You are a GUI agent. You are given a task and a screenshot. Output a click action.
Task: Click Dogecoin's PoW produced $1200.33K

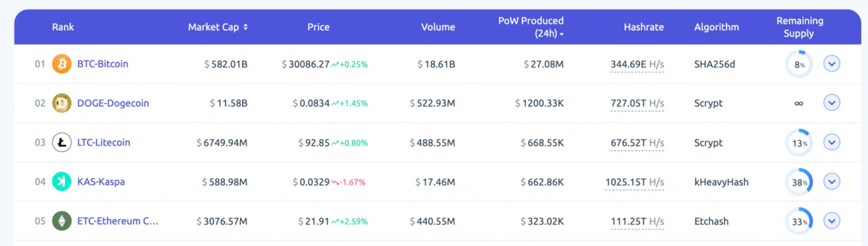[x=539, y=103]
